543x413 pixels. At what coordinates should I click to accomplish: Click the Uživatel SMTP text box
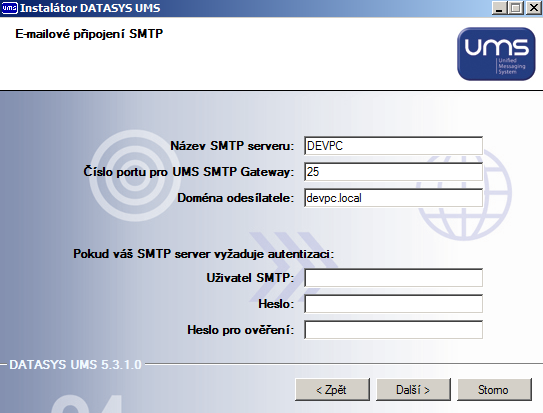pyautogui.click(x=393, y=278)
